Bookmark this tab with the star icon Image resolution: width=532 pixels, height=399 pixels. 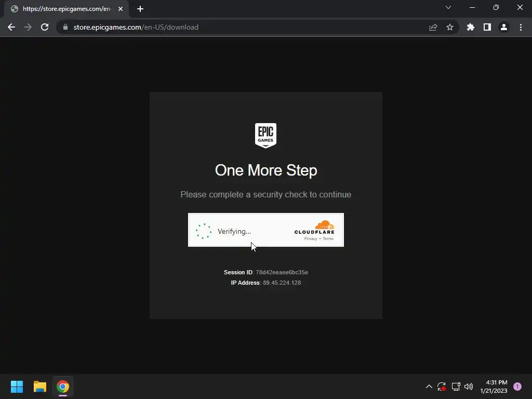tap(450, 27)
